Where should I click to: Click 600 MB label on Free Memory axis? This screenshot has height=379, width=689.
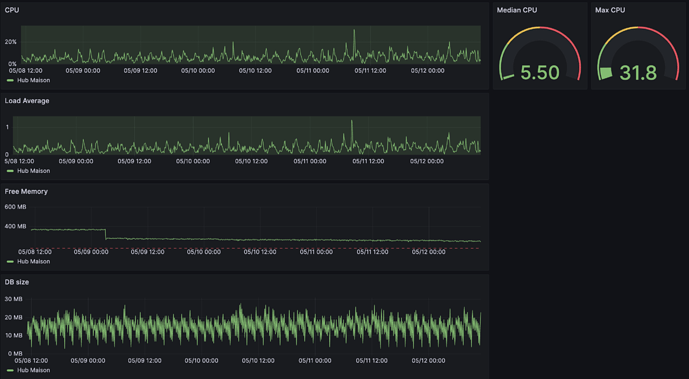[15, 207]
